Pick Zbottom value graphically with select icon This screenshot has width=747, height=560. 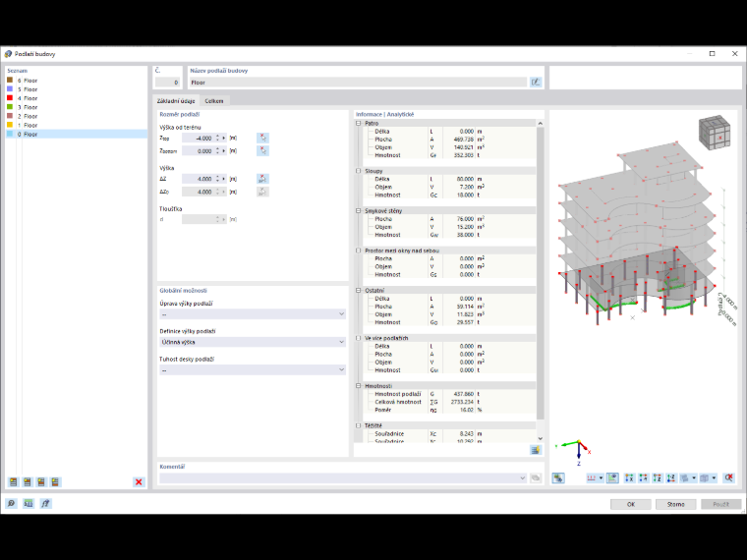click(x=262, y=150)
